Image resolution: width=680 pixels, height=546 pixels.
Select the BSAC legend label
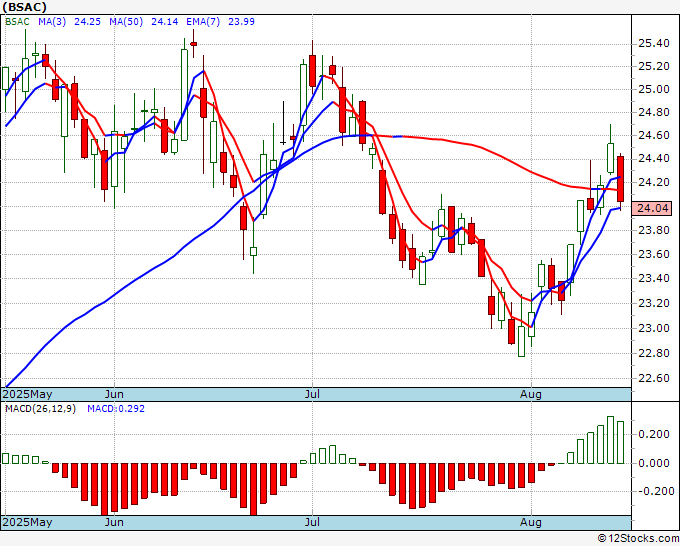(x=17, y=22)
